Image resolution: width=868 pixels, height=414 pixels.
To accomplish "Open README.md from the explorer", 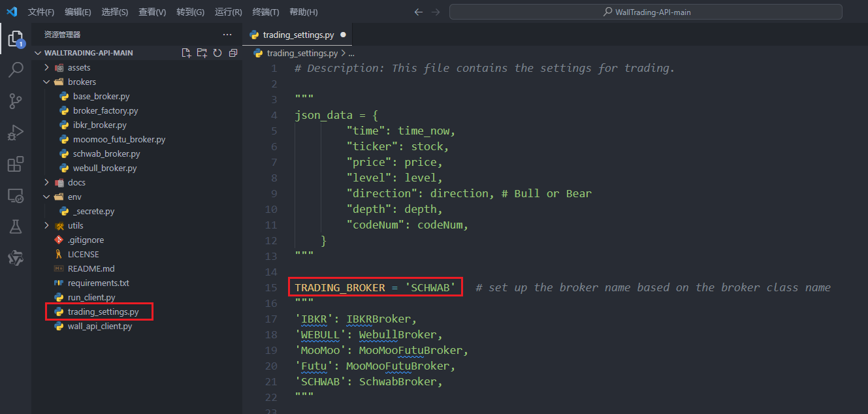I will pos(91,268).
